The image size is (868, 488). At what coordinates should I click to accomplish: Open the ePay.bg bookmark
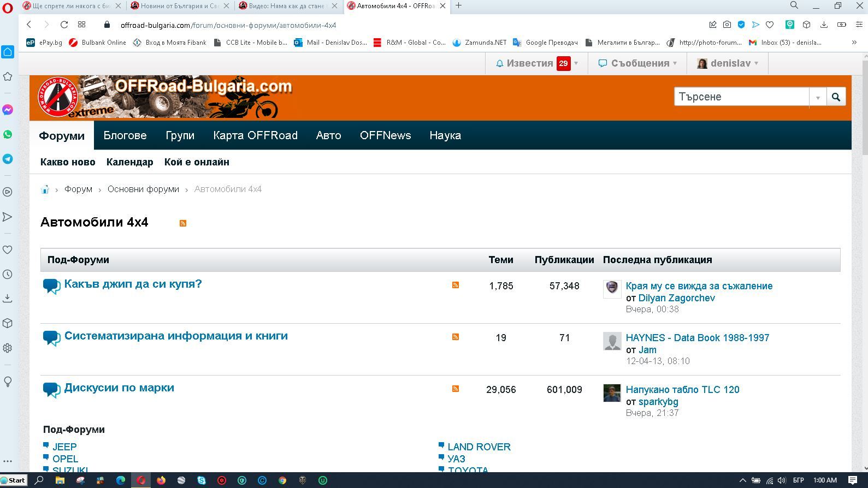[44, 42]
